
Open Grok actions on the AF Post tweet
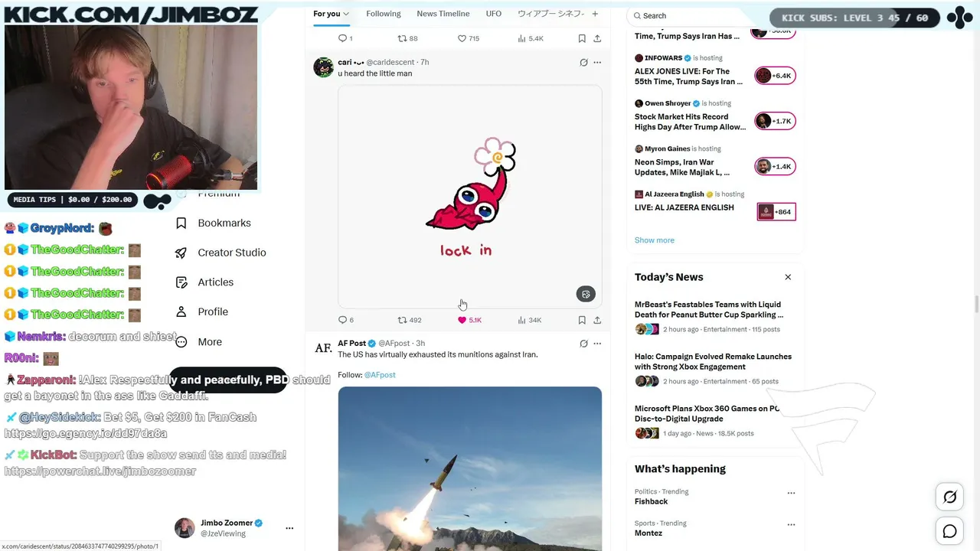(583, 344)
